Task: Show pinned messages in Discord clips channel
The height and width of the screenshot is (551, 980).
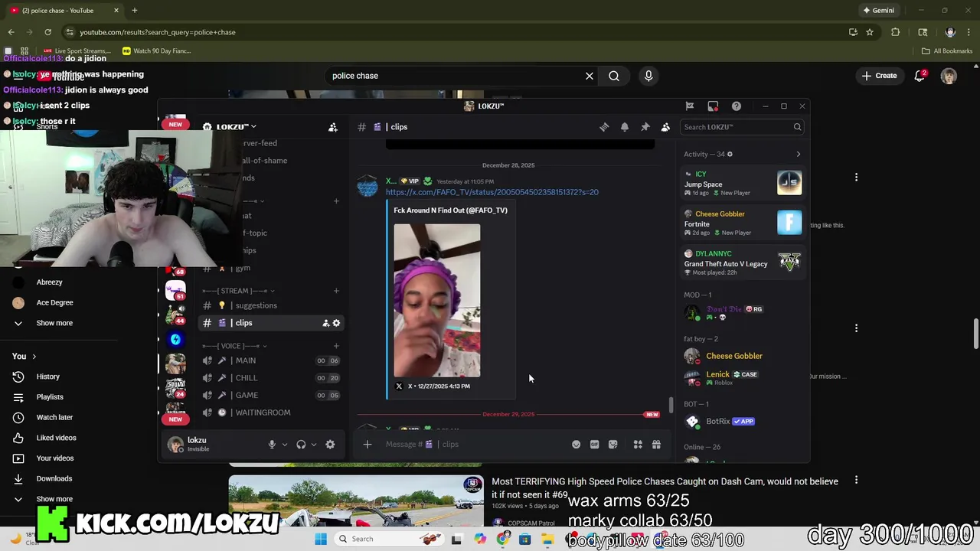Action: [645, 127]
